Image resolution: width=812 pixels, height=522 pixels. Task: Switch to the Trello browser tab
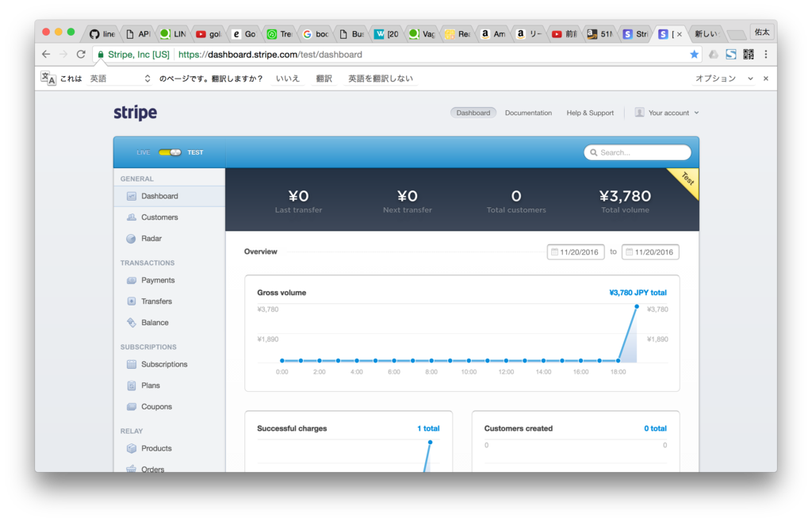(280, 34)
